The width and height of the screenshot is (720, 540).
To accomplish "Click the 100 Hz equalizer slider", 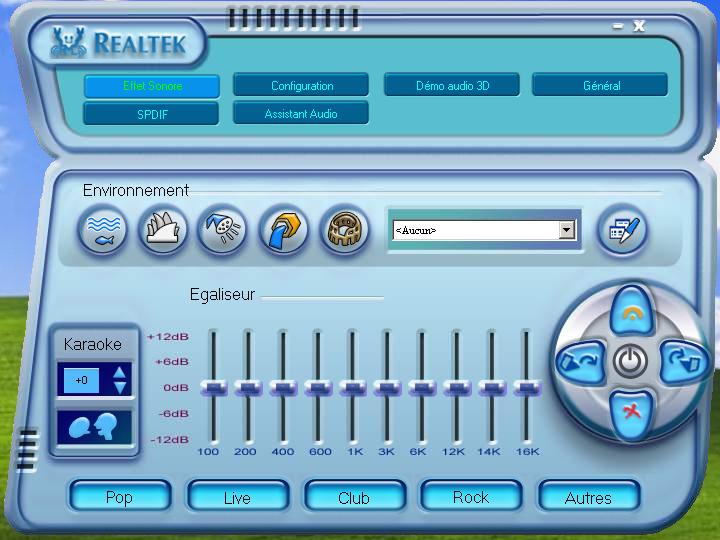I will [214, 388].
